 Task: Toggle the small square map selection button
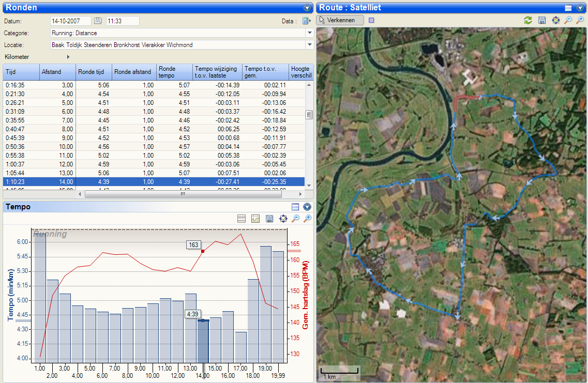pos(371,20)
